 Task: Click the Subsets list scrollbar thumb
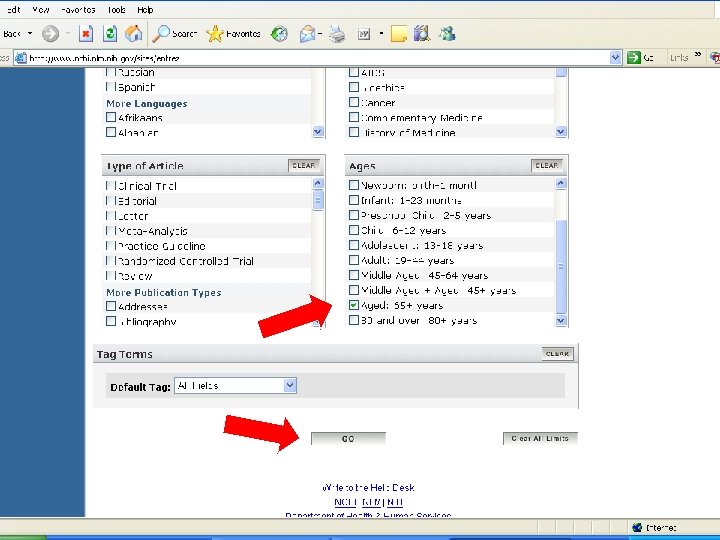click(561, 72)
